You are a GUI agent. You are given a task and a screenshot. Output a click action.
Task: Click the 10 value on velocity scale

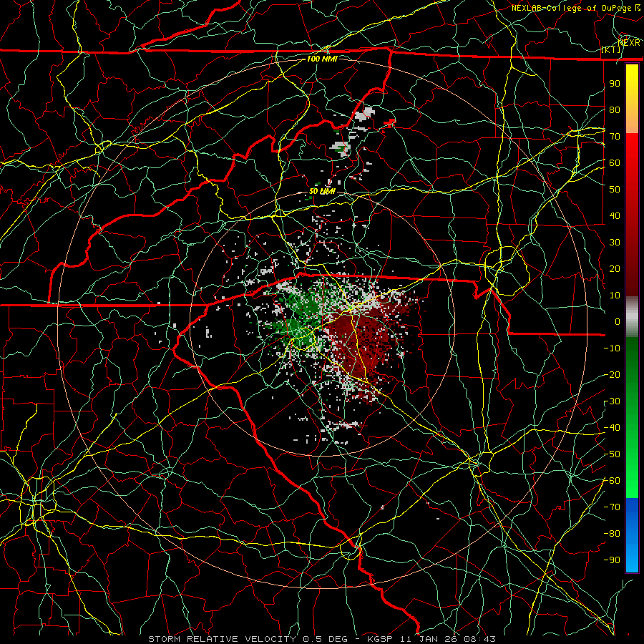pos(615,296)
